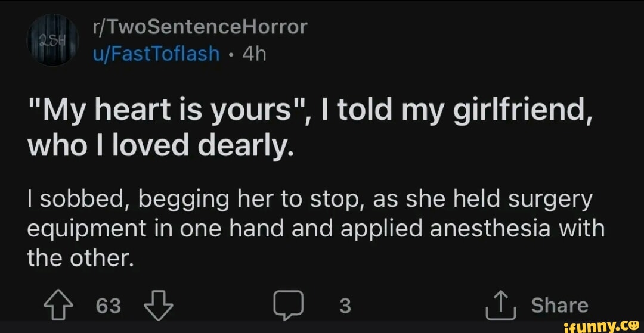Open the 2SH subreddit avatar

coord(49,41)
